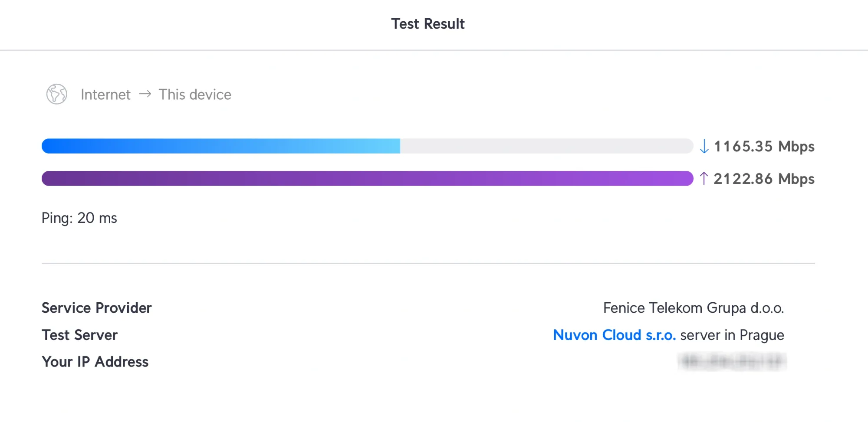Click the blurred IP address value
Screen dimensions: 868x422
coord(732,362)
